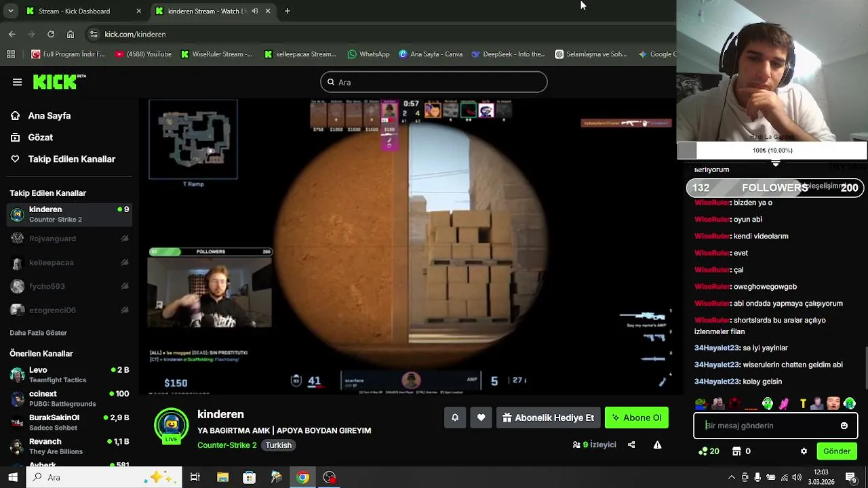The height and width of the screenshot is (488, 868).
Task: Mute the kinderen Stream tab audio
Action: click(255, 11)
